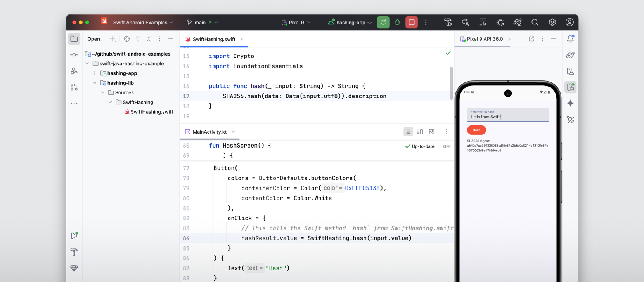Screen dimensions: 644x282
Task: Open the Build hammer tool window
Action: pyautogui.click(x=74, y=252)
